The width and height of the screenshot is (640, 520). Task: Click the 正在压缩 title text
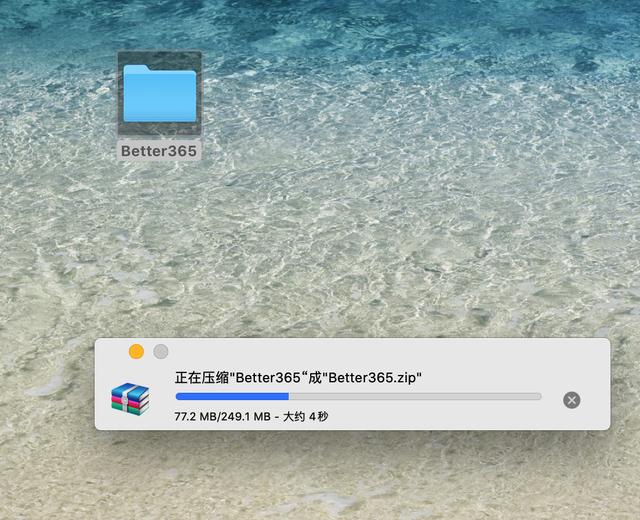pyautogui.click(x=202, y=378)
